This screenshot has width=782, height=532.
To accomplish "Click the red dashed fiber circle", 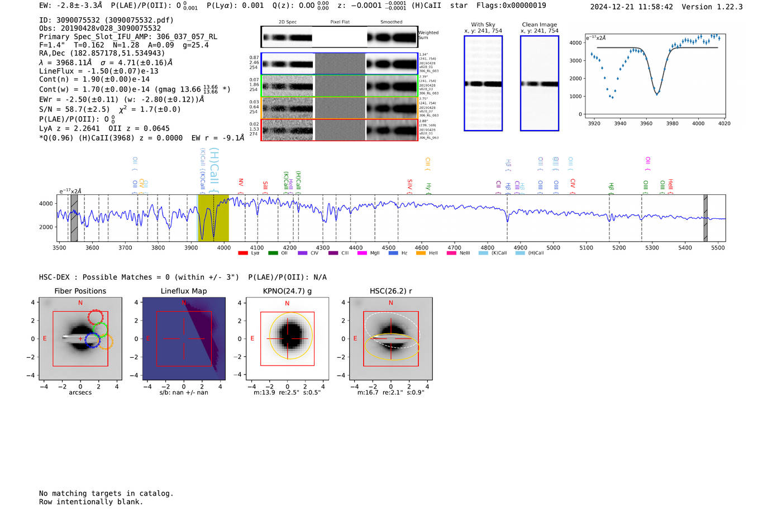I will pyautogui.click(x=96, y=318).
